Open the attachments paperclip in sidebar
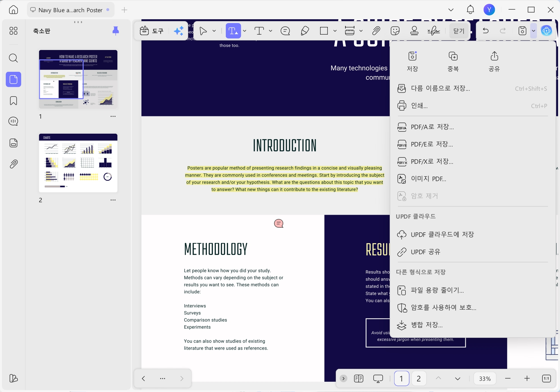The image size is (560, 392). pyautogui.click(x=13, y=164)
